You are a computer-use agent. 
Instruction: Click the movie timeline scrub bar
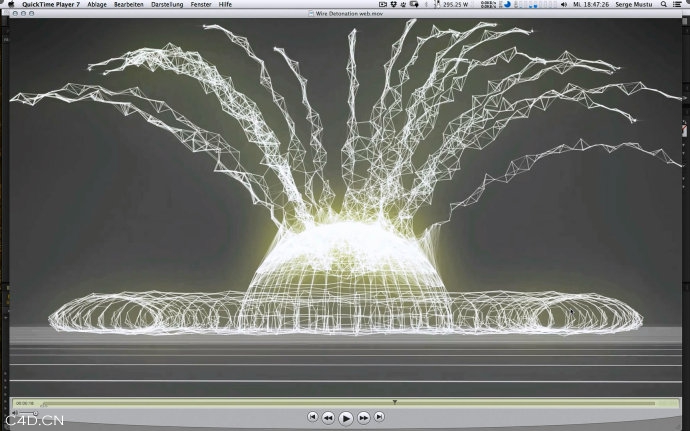click(348, 403)
